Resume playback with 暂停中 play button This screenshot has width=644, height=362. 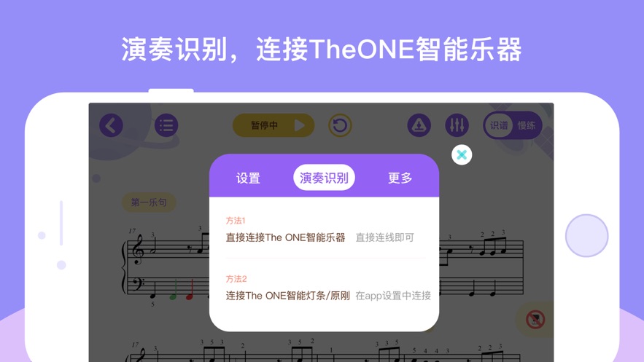273,125
